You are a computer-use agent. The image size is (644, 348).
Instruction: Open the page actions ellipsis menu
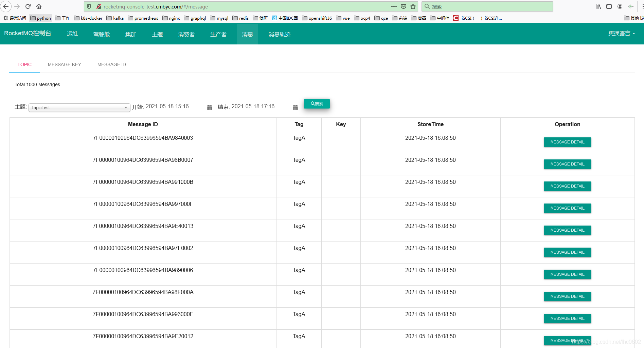pos(394,6)
